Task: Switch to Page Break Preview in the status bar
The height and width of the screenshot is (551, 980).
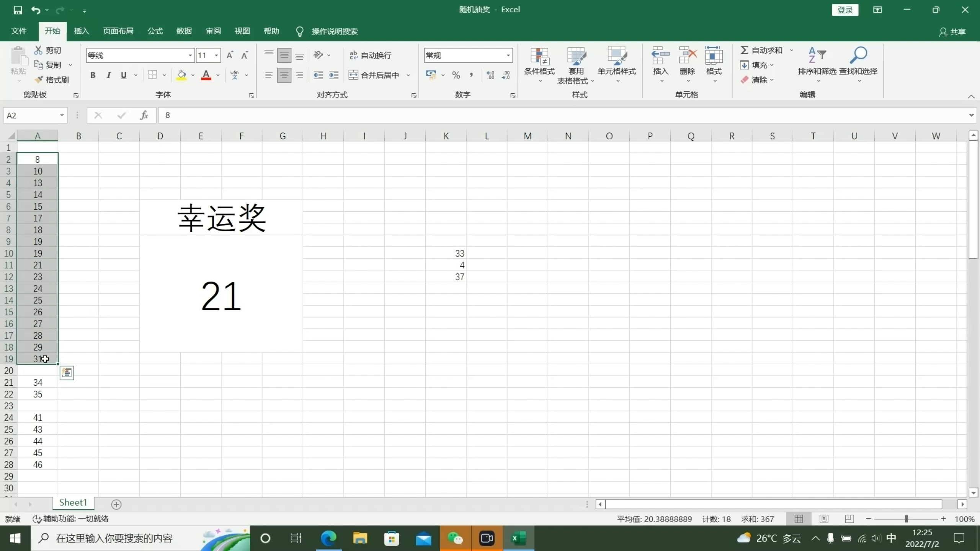Action: (849, 519)
